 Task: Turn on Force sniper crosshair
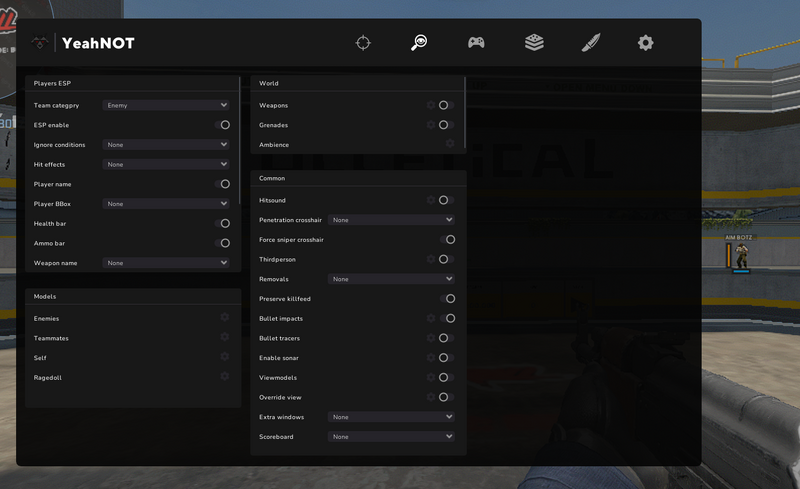(x=447, y=240)
